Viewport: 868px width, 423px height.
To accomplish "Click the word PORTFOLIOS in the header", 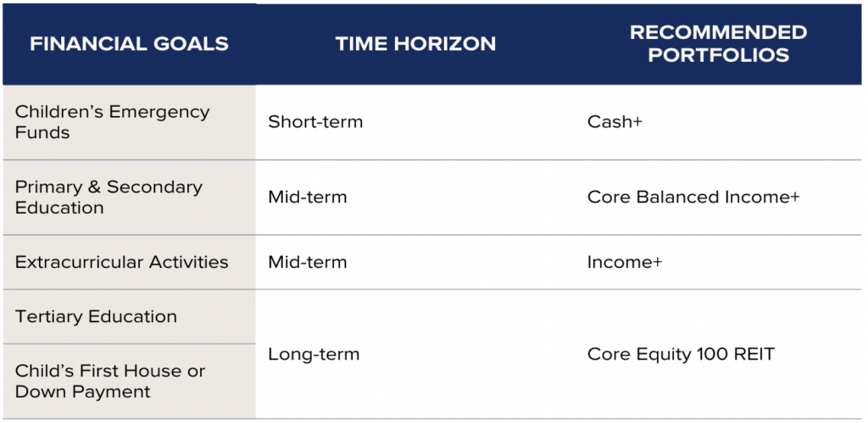I will pyautogui.click(x=719, y=55).
